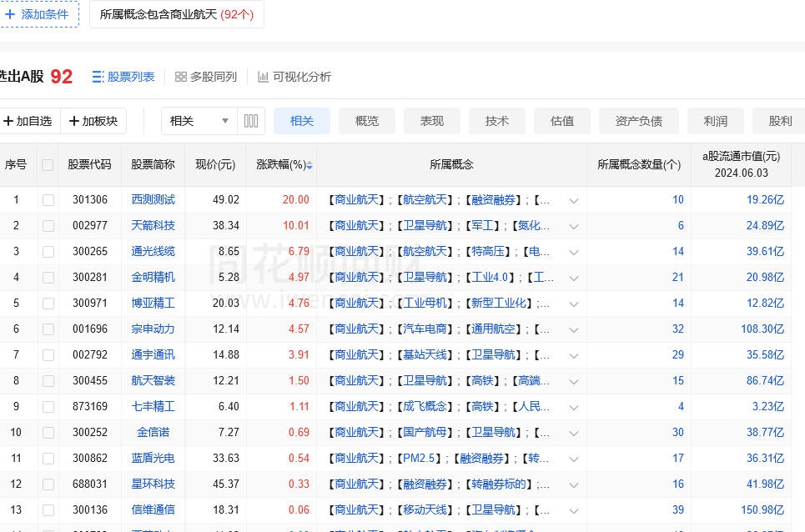Check the box for 天箭科技 row
805x532 pixels.
[48, 226]
